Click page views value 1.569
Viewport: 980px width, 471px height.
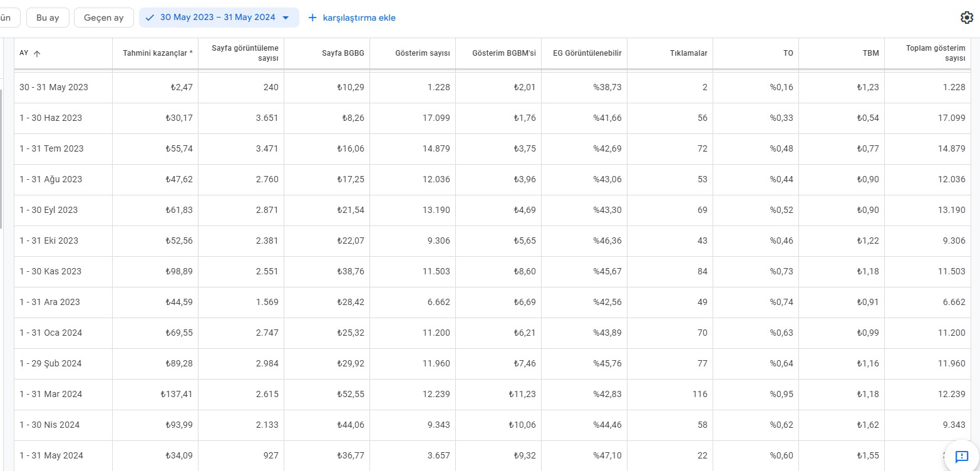pyautogui.click(x=267, y=303)
